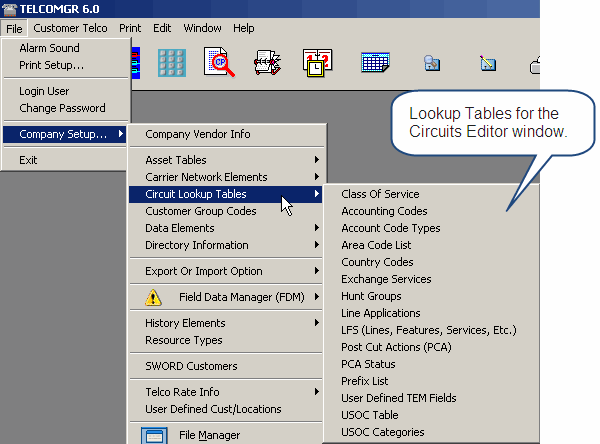Open File Manager menu entry

tap(226, 435)
